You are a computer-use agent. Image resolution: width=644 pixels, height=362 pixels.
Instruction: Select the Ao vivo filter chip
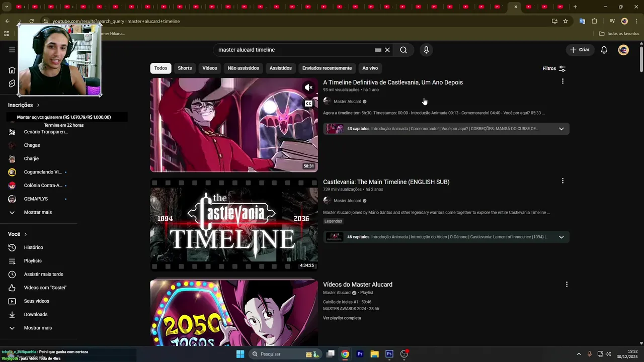click(x=370, y=68)
